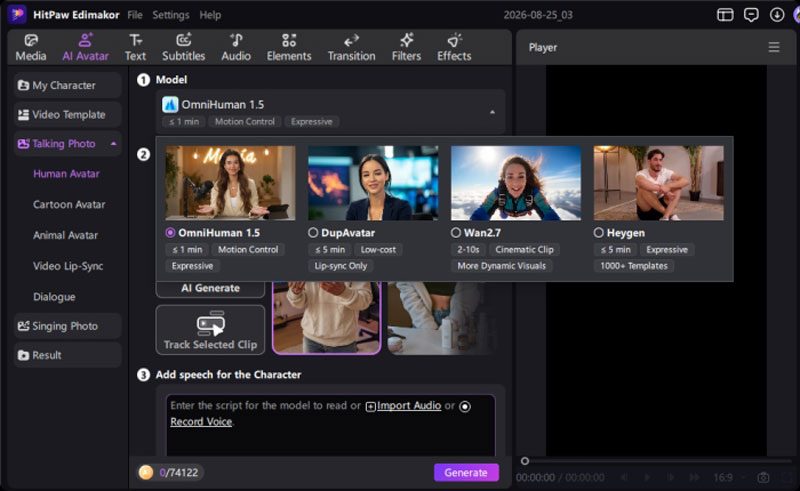
Task: Click the play button in player
Action: pos(647,477)
